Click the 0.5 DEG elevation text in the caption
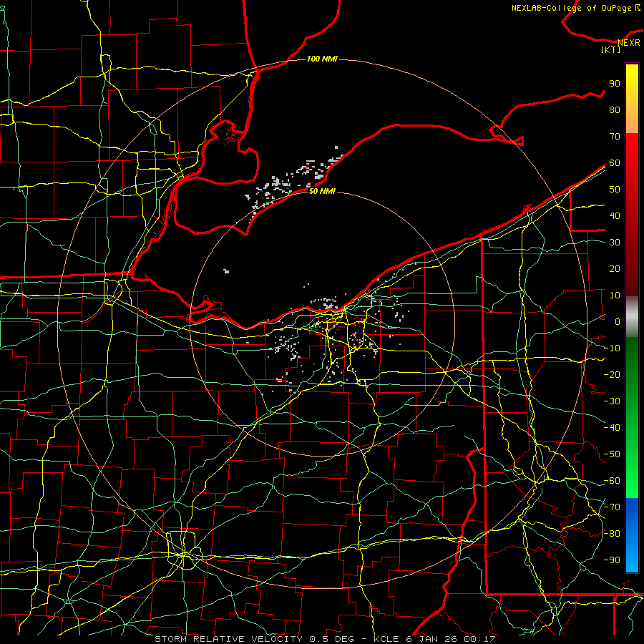 tap(333, 639)
